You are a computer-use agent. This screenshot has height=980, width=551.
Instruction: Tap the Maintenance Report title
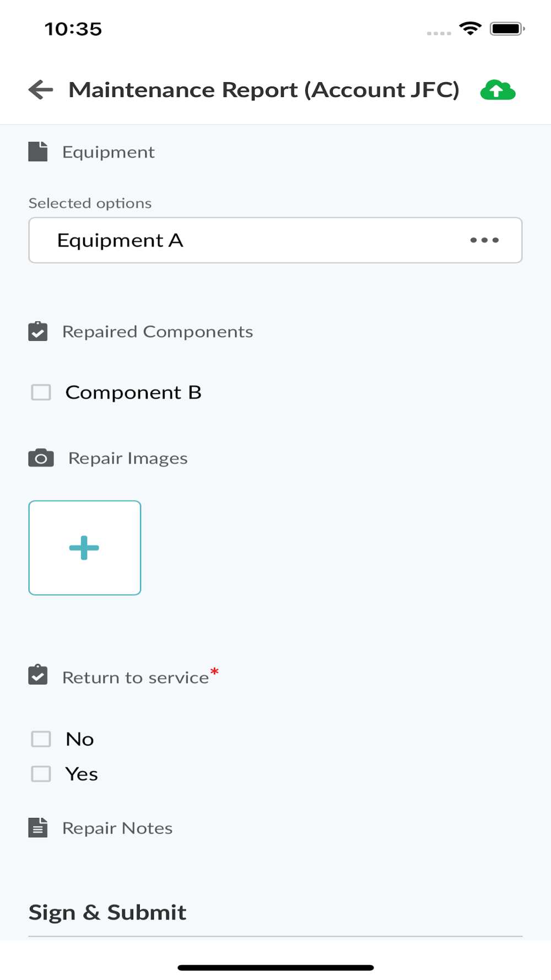tap(263, 90)
